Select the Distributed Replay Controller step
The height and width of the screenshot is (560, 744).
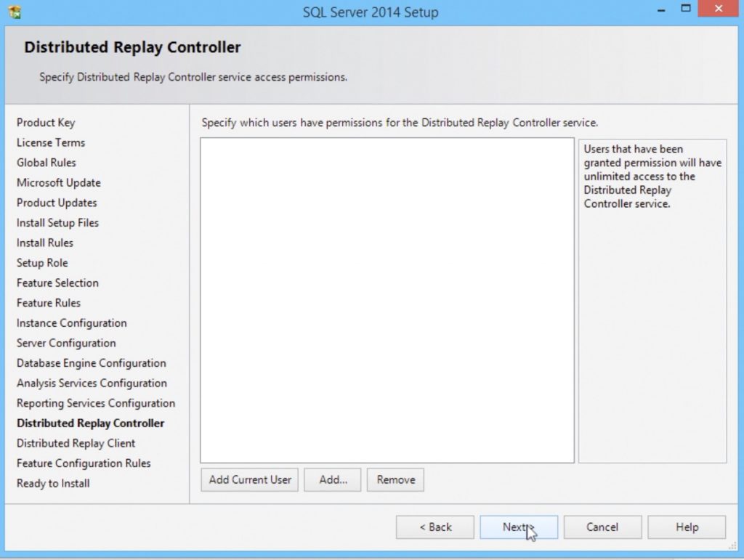[91, 423]
